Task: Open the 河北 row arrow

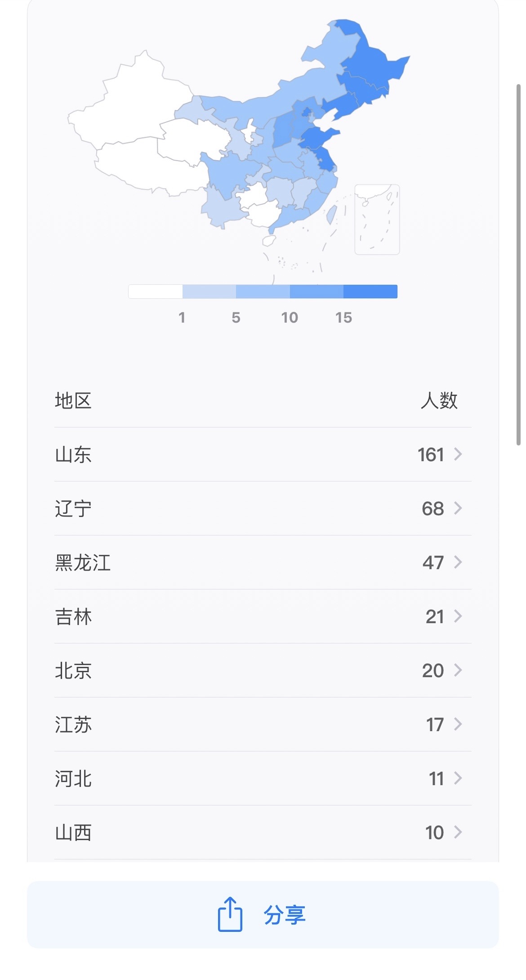Action: pos(458,778)
